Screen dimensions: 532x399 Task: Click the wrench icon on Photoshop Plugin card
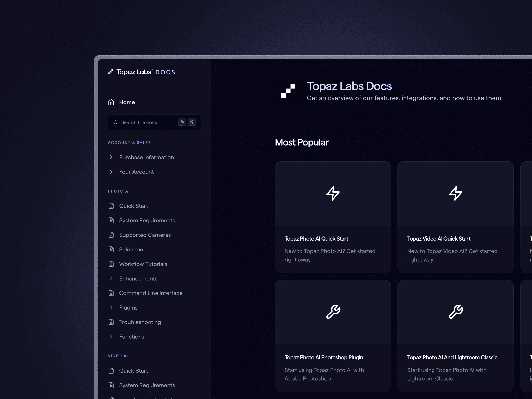[333, 312]
